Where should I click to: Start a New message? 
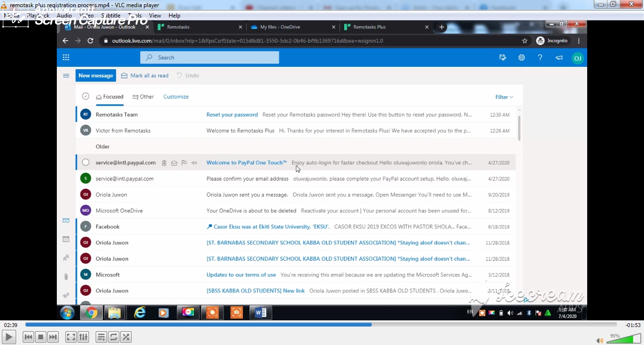96,75
